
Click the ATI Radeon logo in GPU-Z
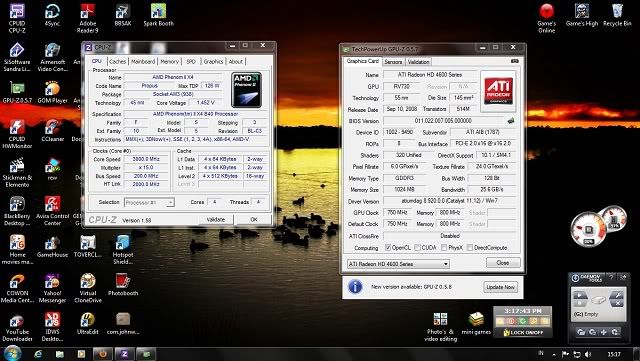[498, 91]
